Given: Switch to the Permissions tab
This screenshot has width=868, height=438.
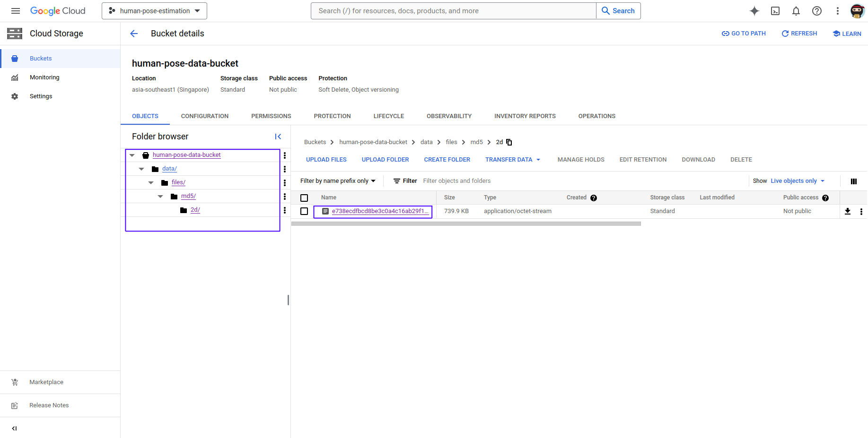Looking at the screenshot, I should coord(271,116).
